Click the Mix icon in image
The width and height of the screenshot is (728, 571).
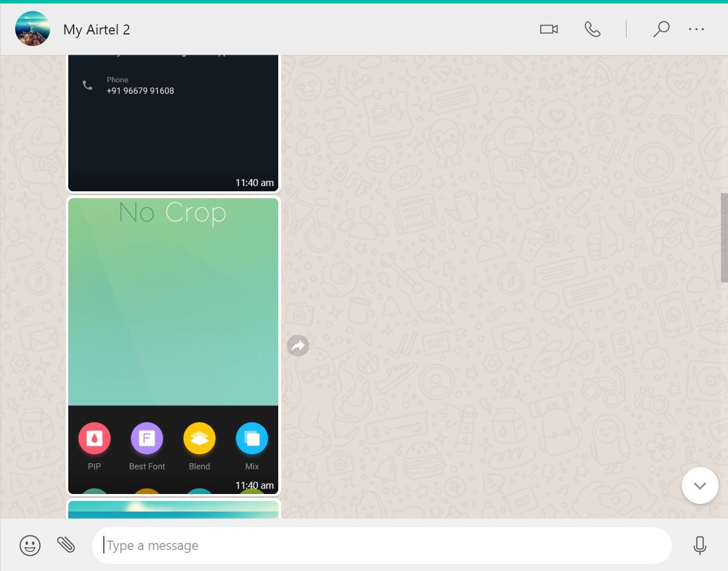[252, 439]
